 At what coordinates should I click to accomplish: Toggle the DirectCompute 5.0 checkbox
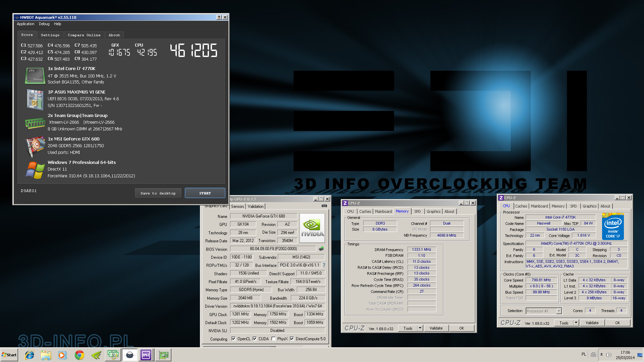pos(292,339)
